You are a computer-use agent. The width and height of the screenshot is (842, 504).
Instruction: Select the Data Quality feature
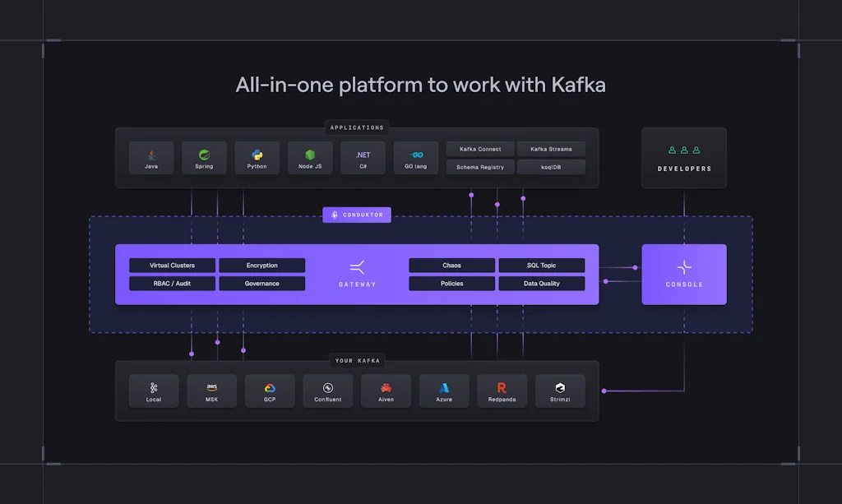(x=542, y=284)
